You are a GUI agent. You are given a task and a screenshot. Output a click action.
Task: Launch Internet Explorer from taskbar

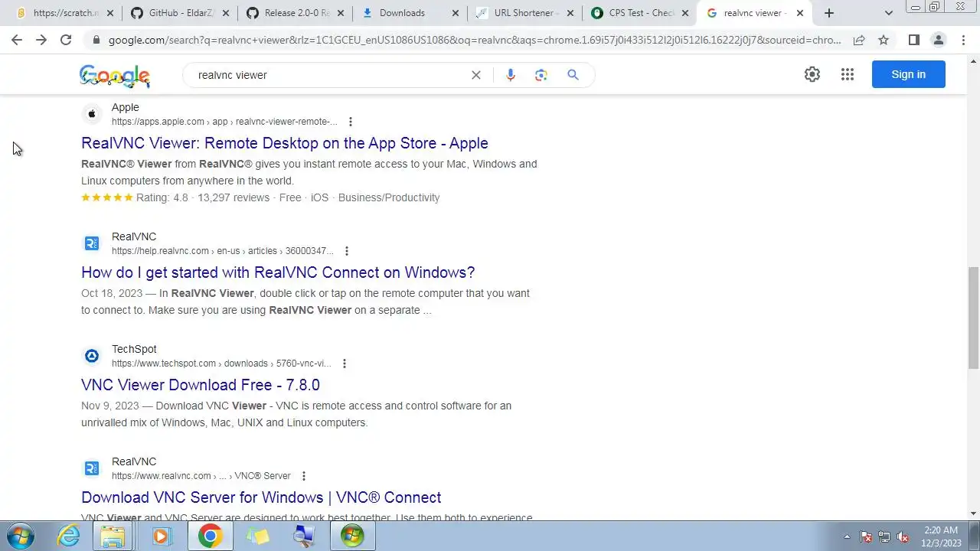[x=70, y=536]
